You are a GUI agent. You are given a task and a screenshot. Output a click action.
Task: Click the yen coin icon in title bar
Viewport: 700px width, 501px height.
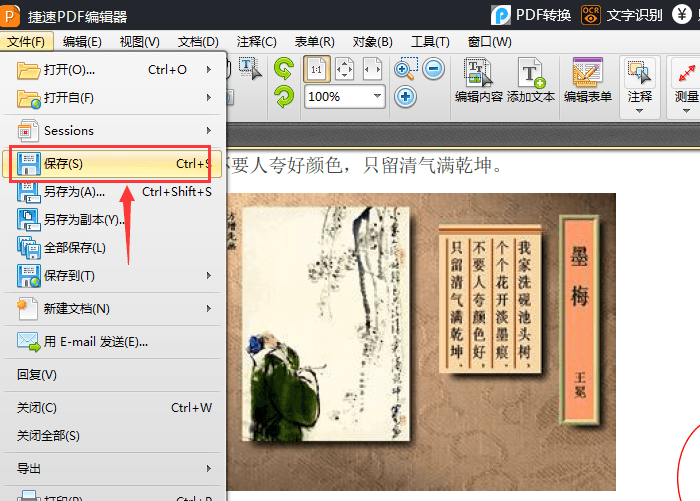[682, 15]
